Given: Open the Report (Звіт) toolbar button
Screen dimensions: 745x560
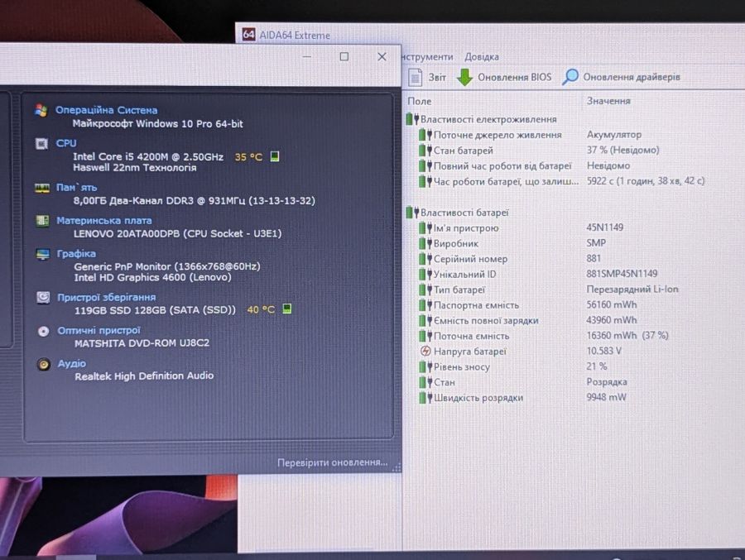Looking at the screenshot, I should click(x=427, y=77).
